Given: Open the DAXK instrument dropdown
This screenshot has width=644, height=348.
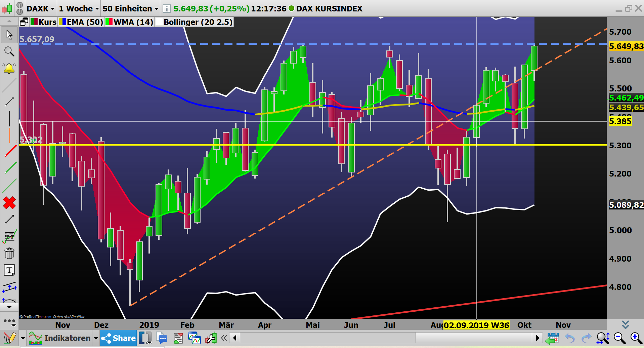Looking at the screenshot, I should (40, 8).
